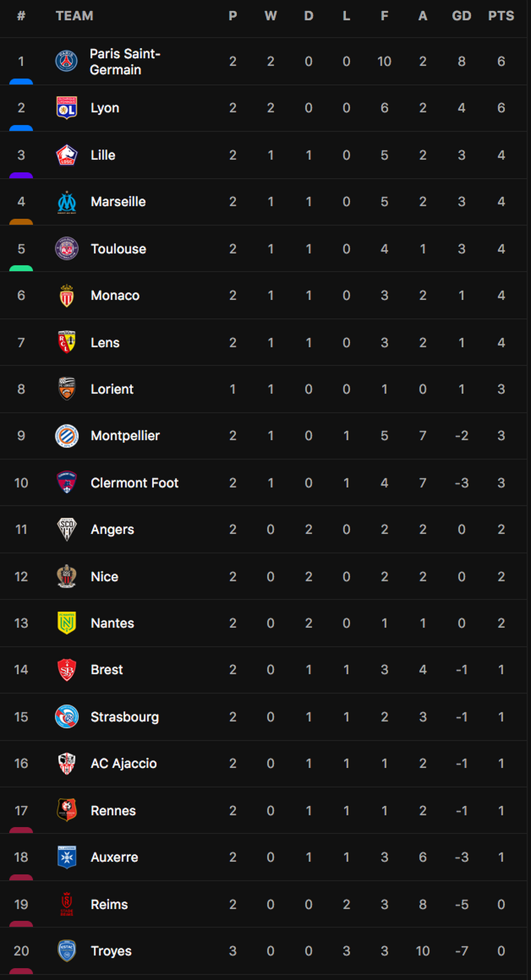Viewport: 531px width, 980px height.
Task: Open the Clermont Foot team link
Action: pos(134,483)
